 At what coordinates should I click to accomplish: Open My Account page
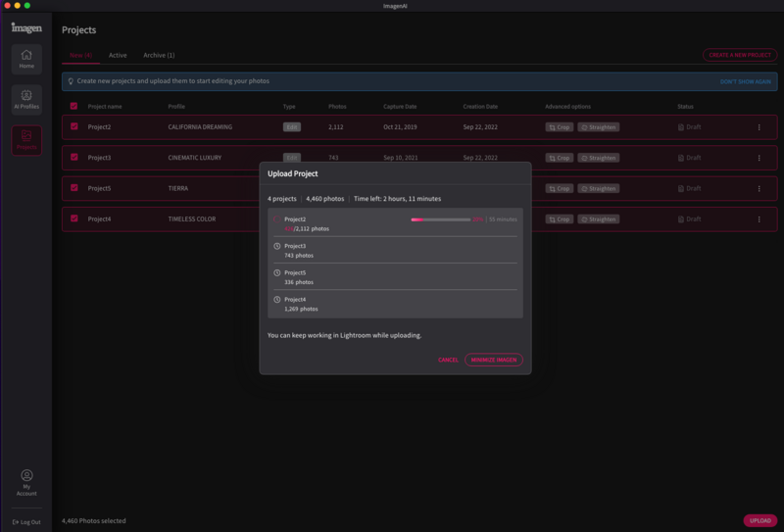pos(26,482)
